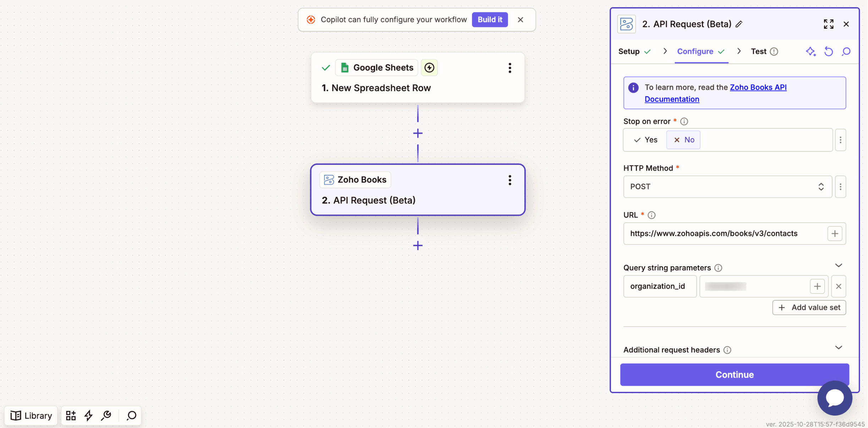The image size is (868, 428).
Task: Click the Build it button in Copilot banner
Action: tap(490, 20)
